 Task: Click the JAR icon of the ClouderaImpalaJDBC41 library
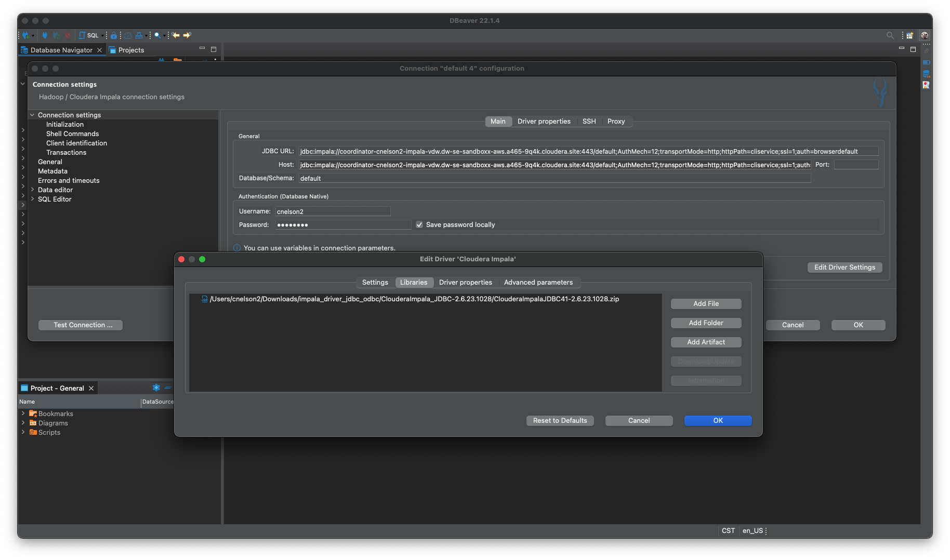point(204,299)
